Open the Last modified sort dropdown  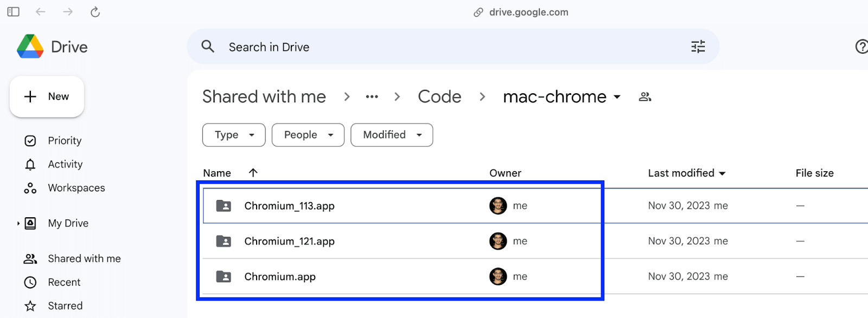[x=722, y=173]
